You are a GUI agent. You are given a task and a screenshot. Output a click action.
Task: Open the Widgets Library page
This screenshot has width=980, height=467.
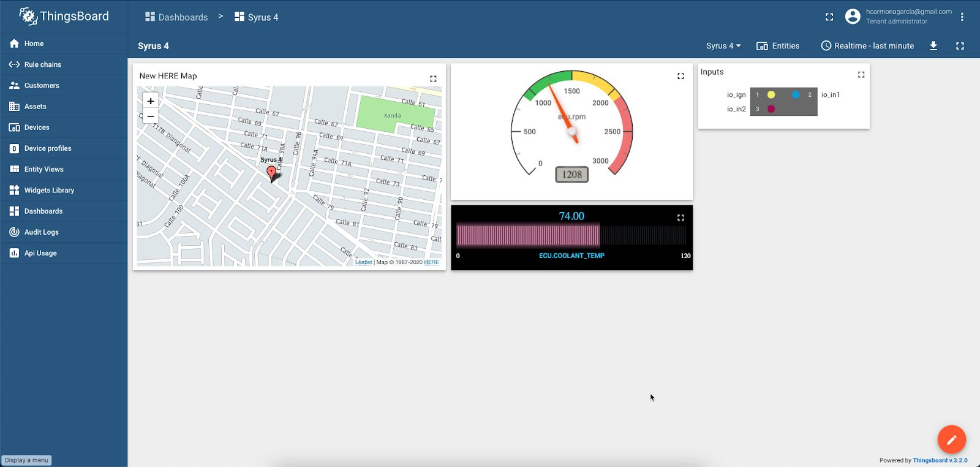(49, 190)
